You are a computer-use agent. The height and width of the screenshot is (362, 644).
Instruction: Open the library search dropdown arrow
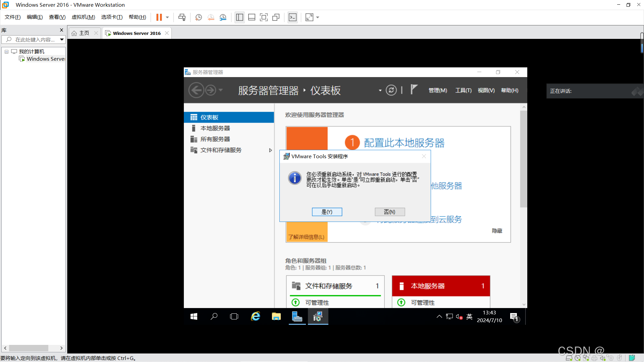point(62,40)
